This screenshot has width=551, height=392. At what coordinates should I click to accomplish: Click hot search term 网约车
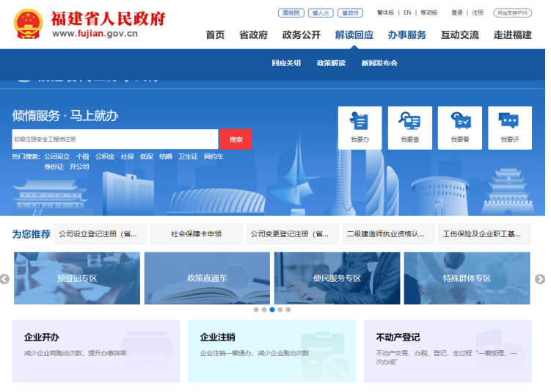(x=214, y=156)
